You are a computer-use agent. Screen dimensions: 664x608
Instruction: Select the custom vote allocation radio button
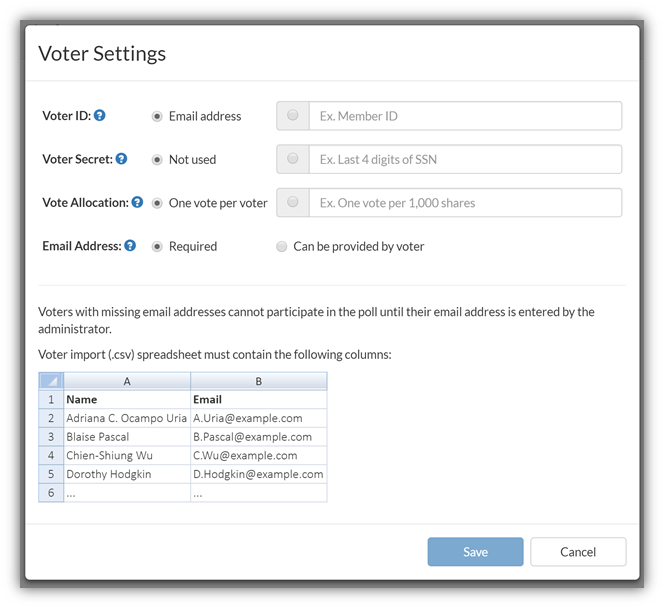[x=293, y=202]
